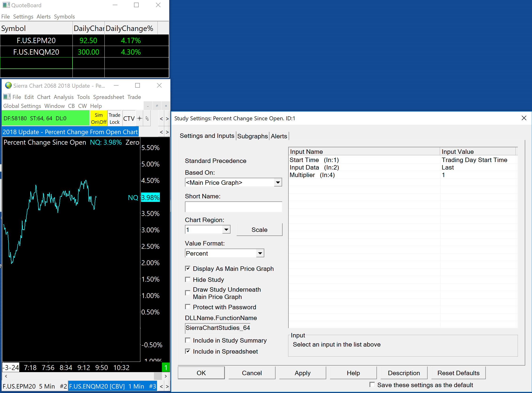
Task: Click the Sierra Chart globe icon
Action: click(x=8, y=85)
